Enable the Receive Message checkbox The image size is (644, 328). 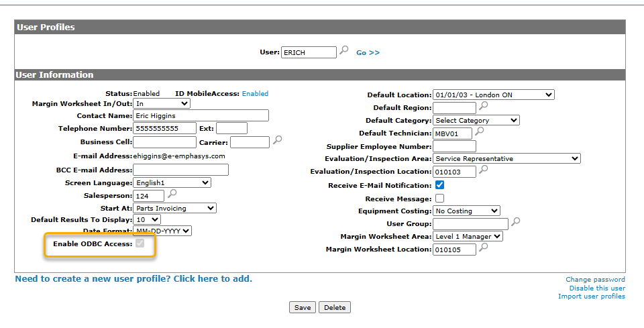click(x=440, y=199)
